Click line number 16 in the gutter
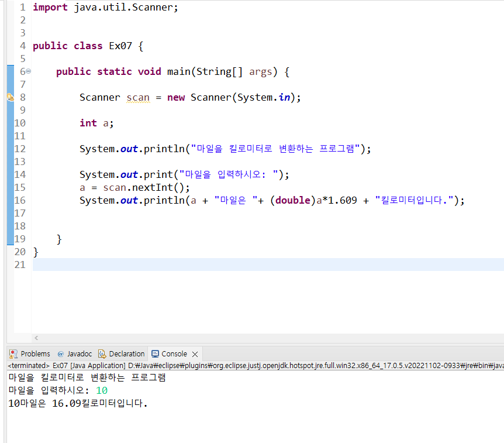Image resolution: width=504 pixels, height=443 pixels. [x=20, y=200]
